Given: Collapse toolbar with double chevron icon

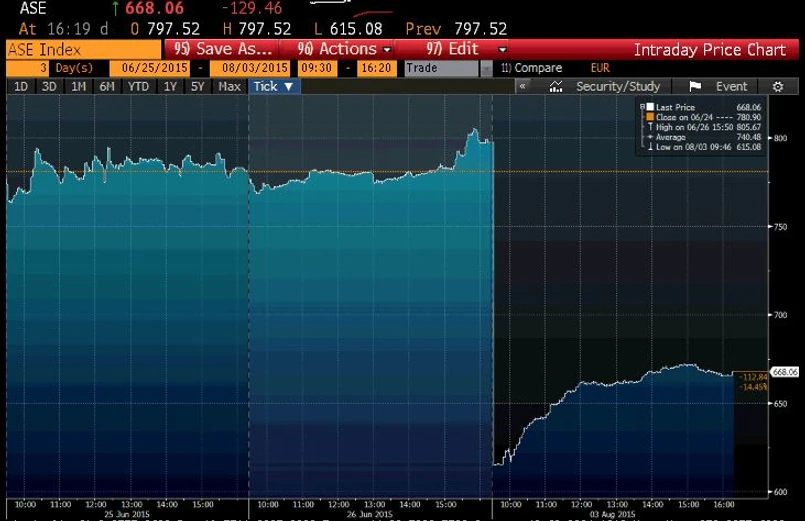Looking at the screenshot, I should pyautogui.click(x=523, y=86).
